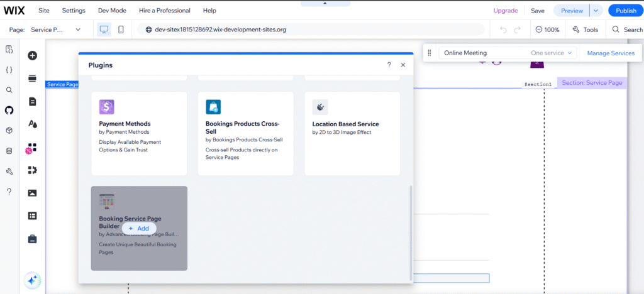Viewport: 644px width, 294px height.
Task: Open the Settings menu
Action: pyautogui.click(x=74, y=11)
